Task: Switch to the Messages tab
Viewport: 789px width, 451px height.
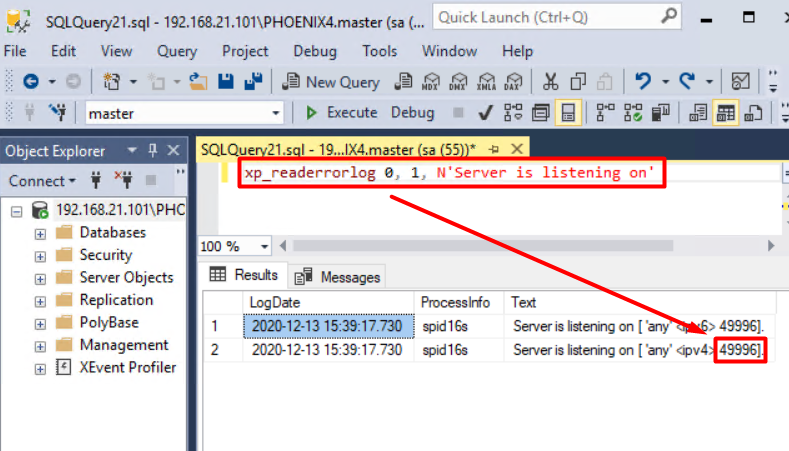Action: point(339,277)
